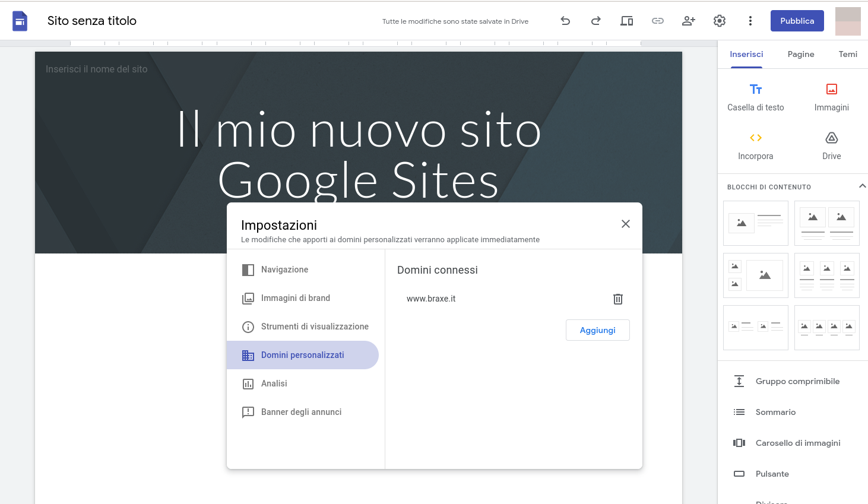Click the Google Sites logo icon
Image resolution: width=868 pixels, height=504 pixels.
[x=20, y=21]
